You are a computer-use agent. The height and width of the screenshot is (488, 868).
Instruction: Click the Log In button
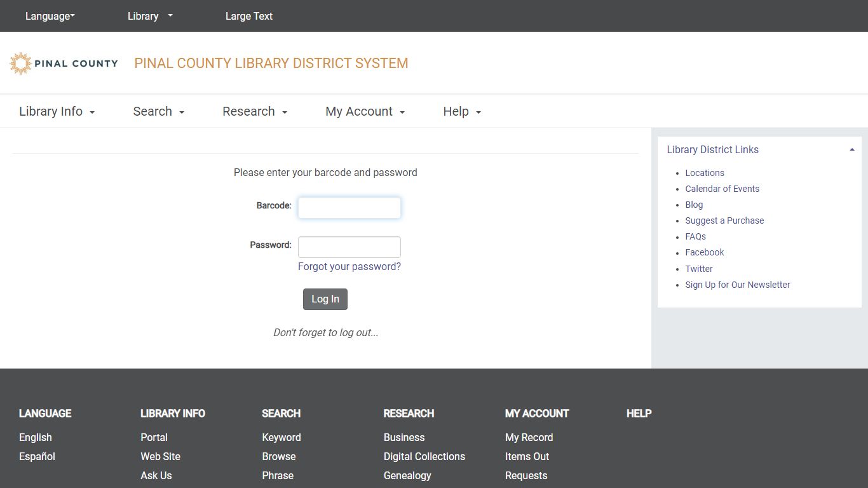(x=325, y=299)
